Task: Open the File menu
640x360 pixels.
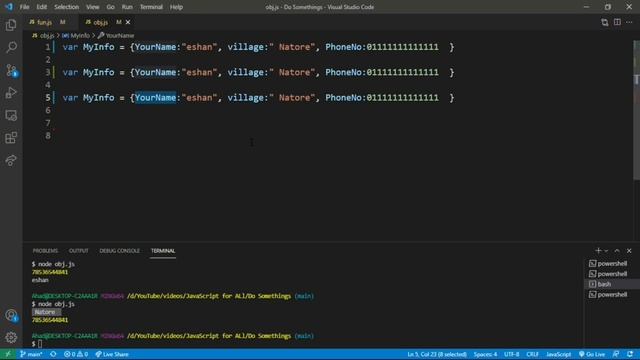Action: tap(24, 7)
